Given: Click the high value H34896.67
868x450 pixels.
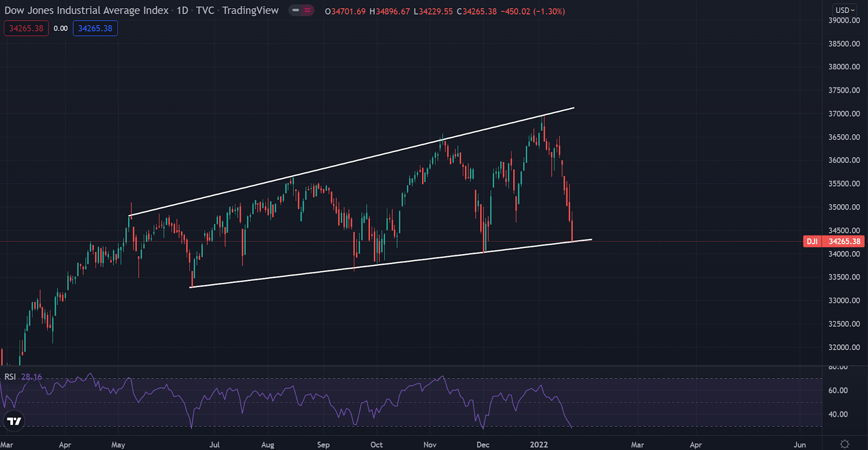Looking at the screenshot, I should point(390,11).
